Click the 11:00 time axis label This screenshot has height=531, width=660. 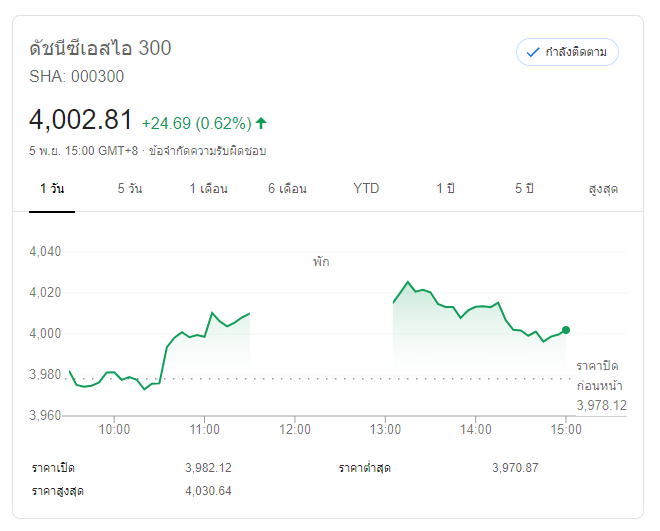pos(204,429)
